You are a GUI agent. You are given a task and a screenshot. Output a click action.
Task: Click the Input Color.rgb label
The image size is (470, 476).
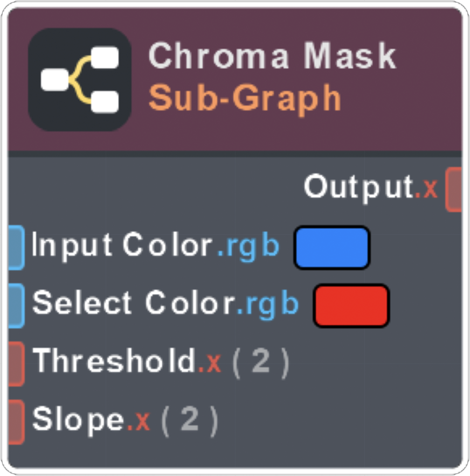coord(156,246)
